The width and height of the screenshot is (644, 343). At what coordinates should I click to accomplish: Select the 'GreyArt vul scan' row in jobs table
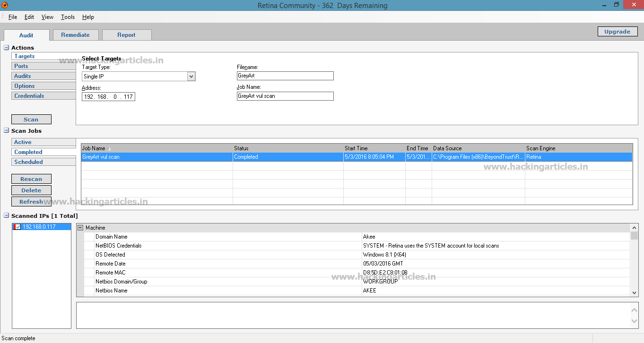click(x=357, y=157)
